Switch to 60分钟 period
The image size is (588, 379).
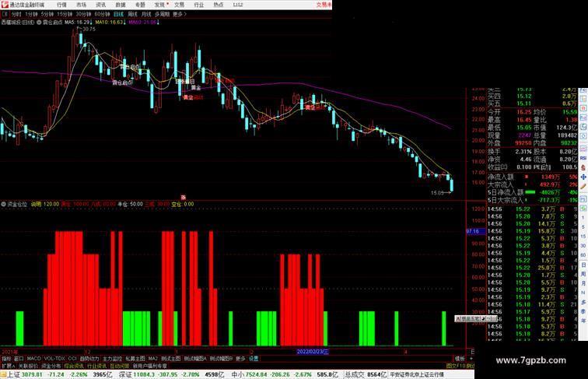tap(102, 14)
